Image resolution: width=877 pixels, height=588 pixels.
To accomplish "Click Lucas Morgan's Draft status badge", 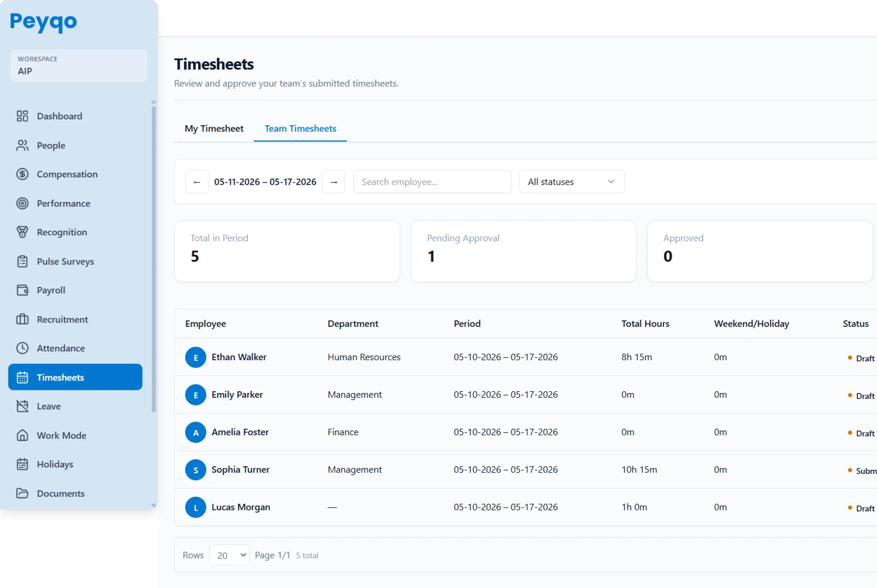I will (x=861, y=509).
